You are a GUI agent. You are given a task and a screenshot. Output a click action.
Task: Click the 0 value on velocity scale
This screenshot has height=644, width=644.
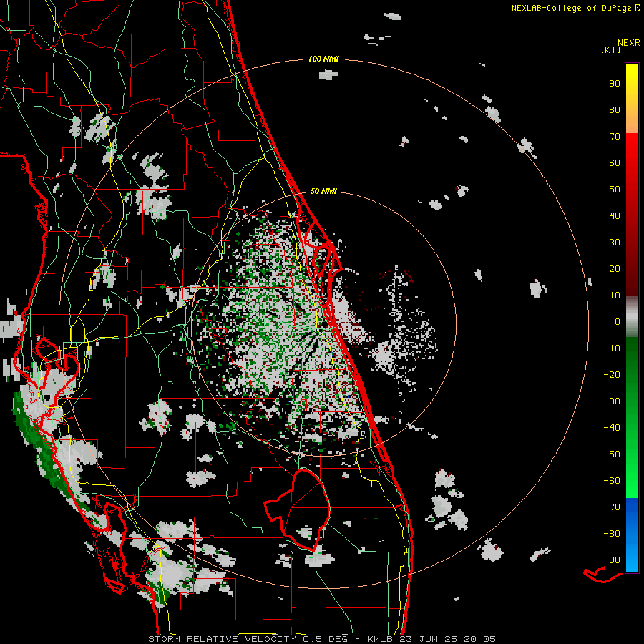tap(618, 321)
